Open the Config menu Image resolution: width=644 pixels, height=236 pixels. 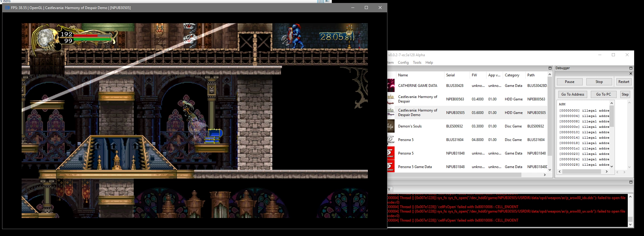click(403, 63)
